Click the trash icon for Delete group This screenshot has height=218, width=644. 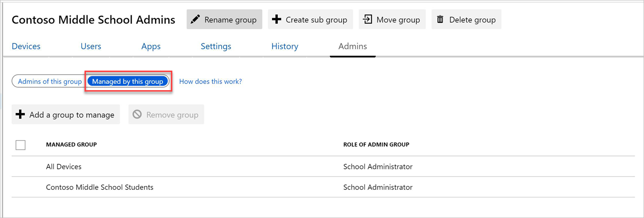(440, 20)
